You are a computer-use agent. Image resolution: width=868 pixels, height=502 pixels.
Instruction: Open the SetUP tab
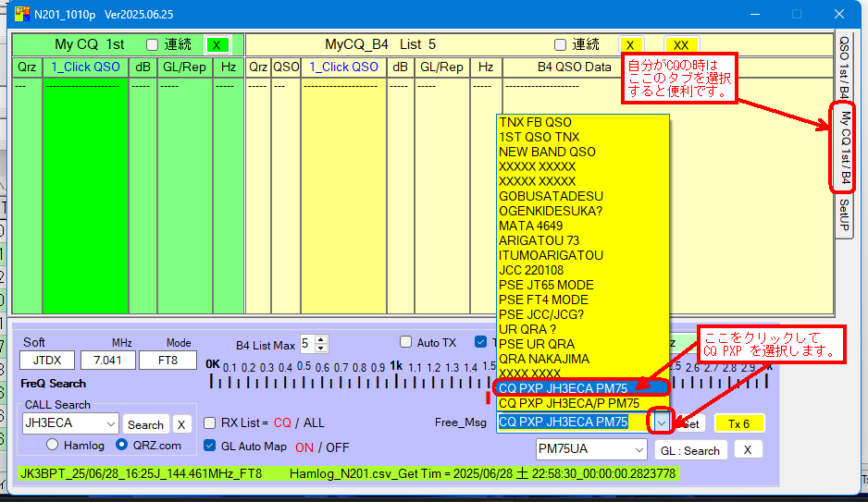[x=844, y=215]
